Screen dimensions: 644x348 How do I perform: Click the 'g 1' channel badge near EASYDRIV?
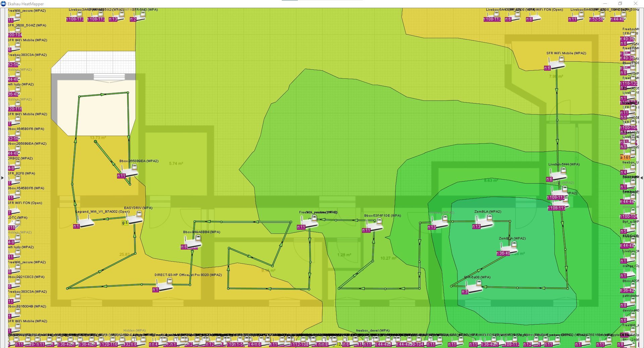(125, 223)
